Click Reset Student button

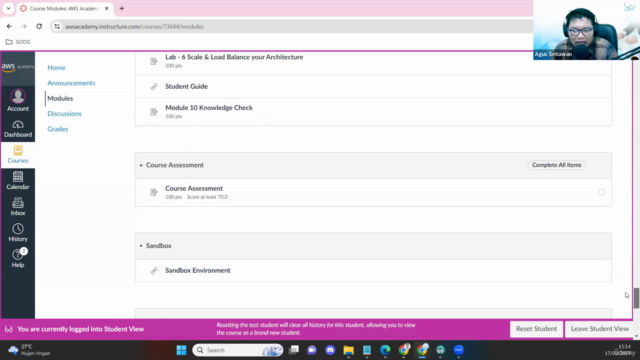(x=536, y=329)
